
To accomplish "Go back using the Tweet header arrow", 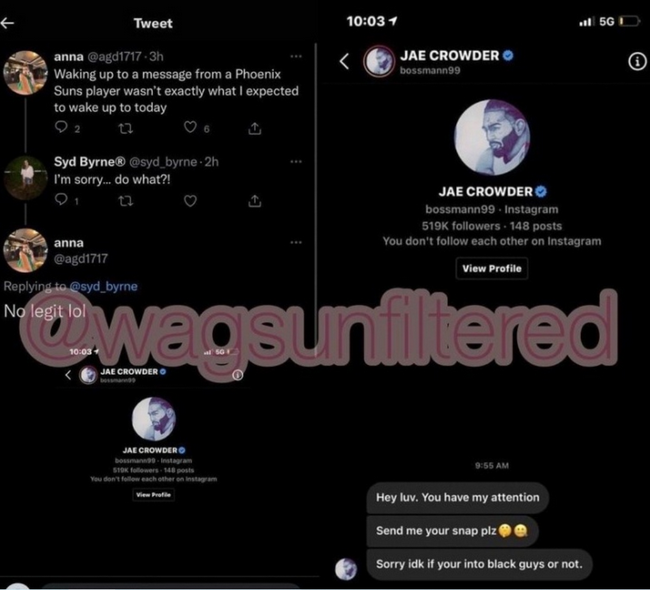I will coord(7,23).
